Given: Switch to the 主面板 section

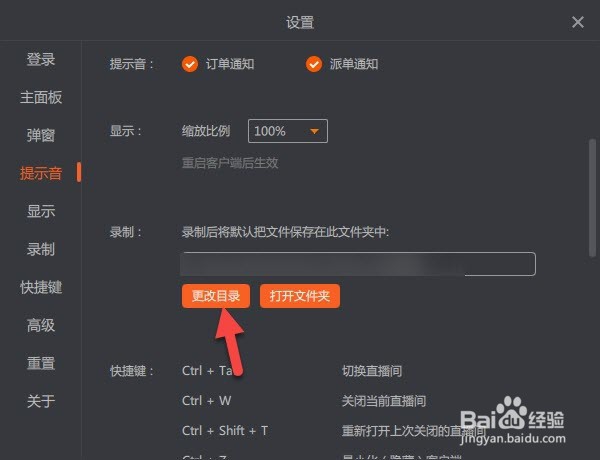Looking at the screenshot, I should pyautogui.click(x=41, y=97).
